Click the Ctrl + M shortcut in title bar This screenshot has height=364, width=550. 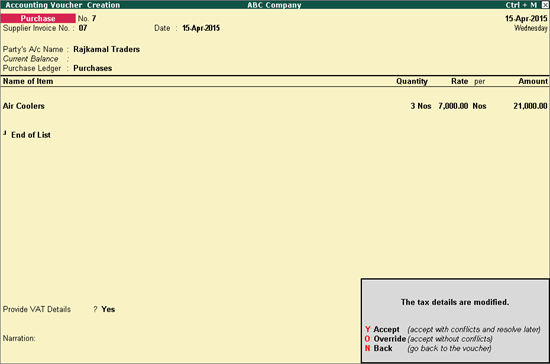tap(521, 5)
